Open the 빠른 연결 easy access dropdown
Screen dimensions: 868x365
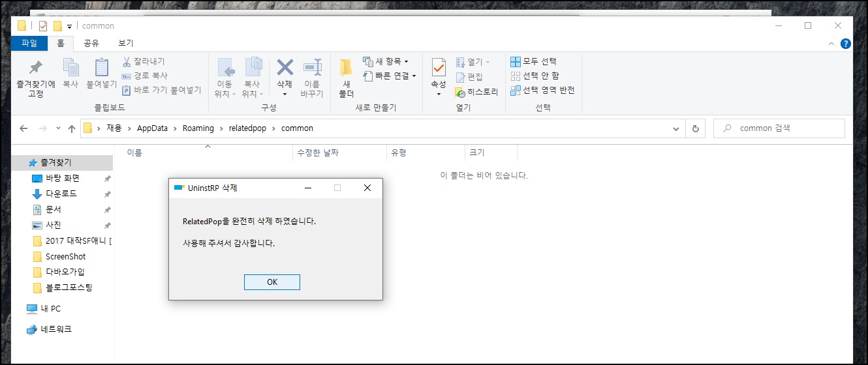(x=390, y=76)
